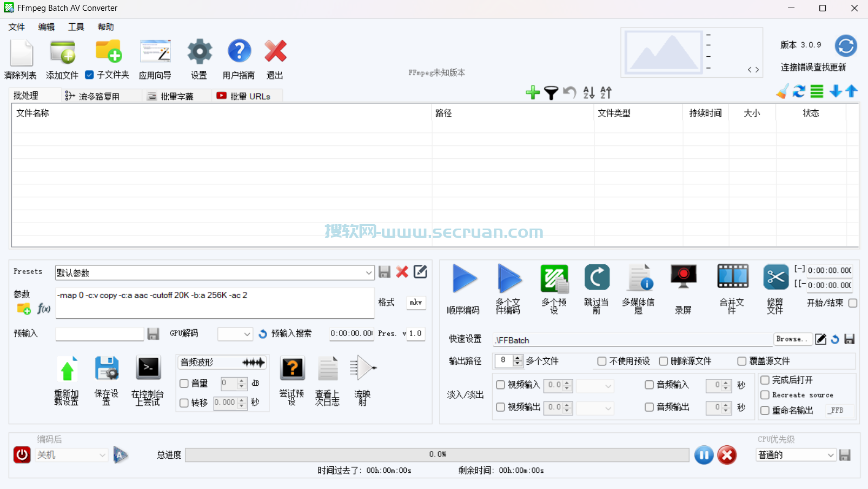The width and height of the screenshot is (868, 489).
Task: Open the 视频输出 fade type dropdown
Action: tap(595, 408)
